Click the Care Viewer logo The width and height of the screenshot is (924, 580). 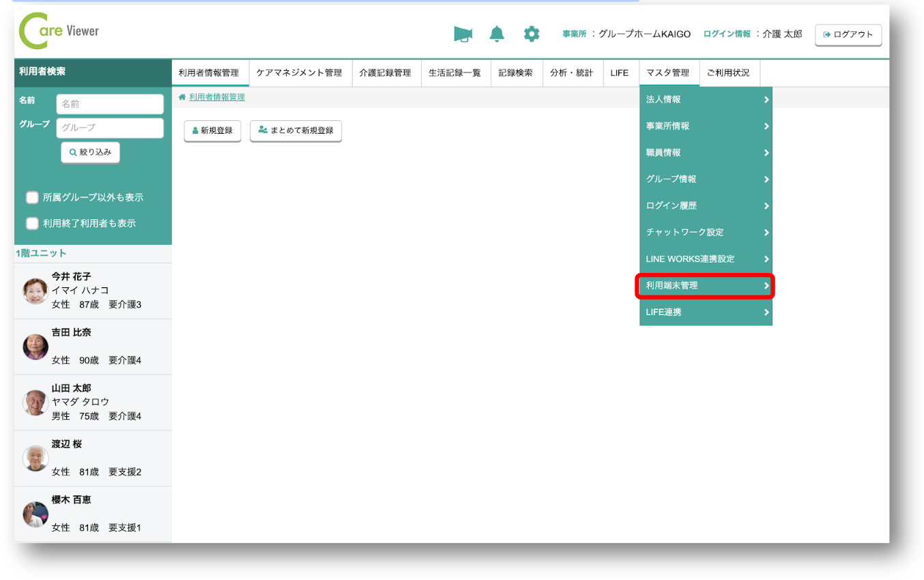[x=59, y=31]
